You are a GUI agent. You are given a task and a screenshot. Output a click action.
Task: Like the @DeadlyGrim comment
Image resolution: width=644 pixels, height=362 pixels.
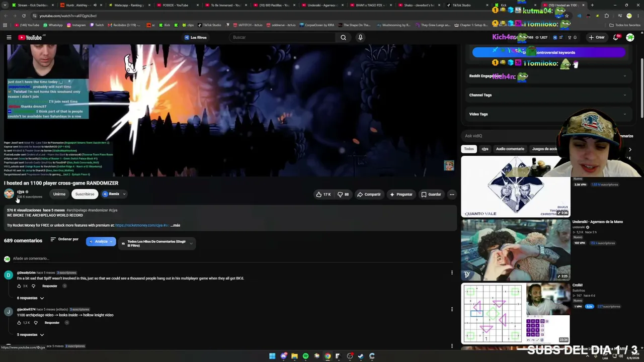click(19, 286)
